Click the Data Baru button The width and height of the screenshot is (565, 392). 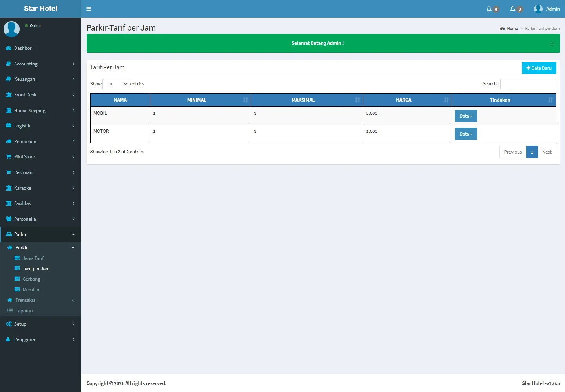(539, 68)
